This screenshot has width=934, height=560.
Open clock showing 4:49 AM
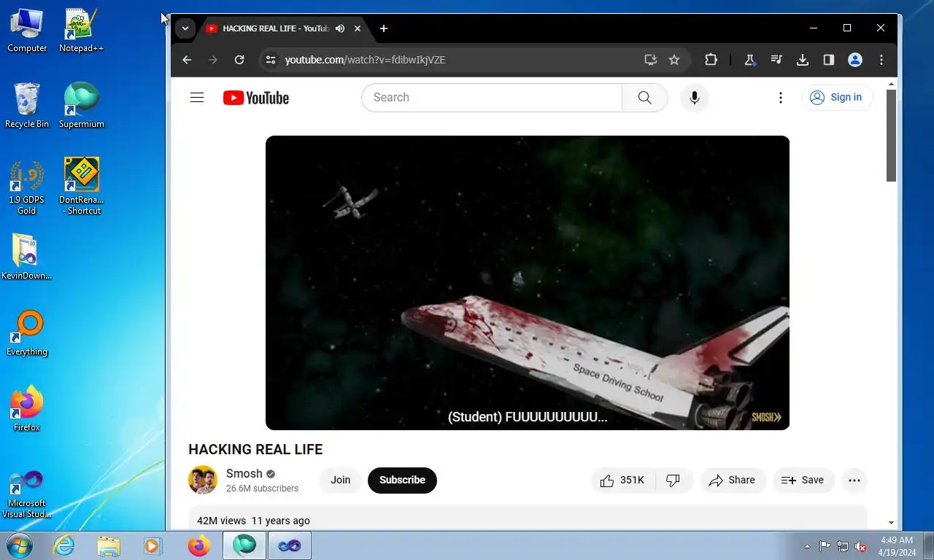click(x=897, y=546)
